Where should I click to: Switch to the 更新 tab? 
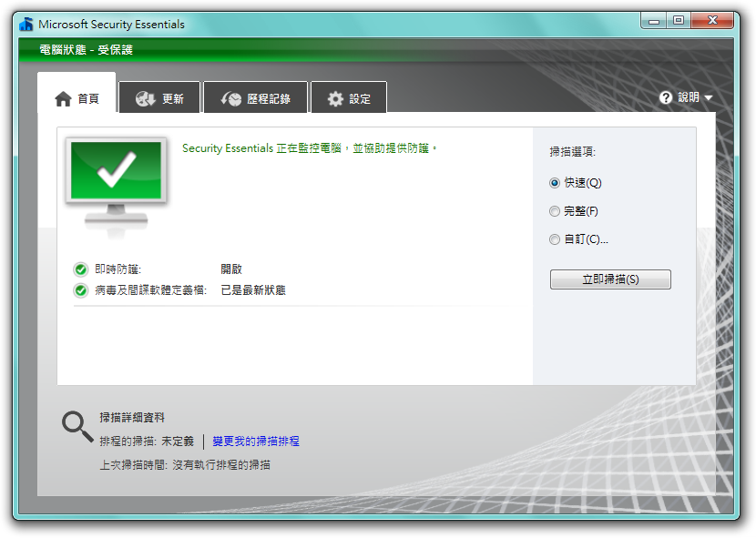pos(159,97)
